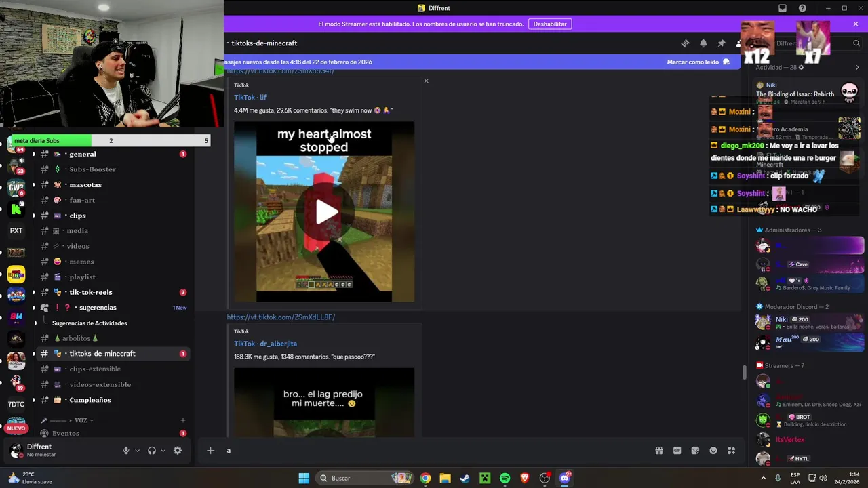
Task: Open the videos-extensible channel
Action: [x=112, y=384]
